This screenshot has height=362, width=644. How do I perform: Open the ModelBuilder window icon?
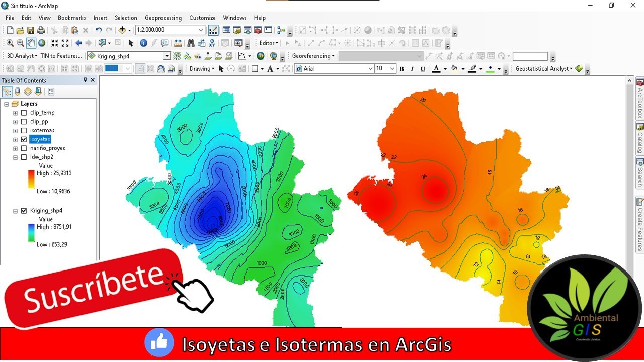(281, 30)
